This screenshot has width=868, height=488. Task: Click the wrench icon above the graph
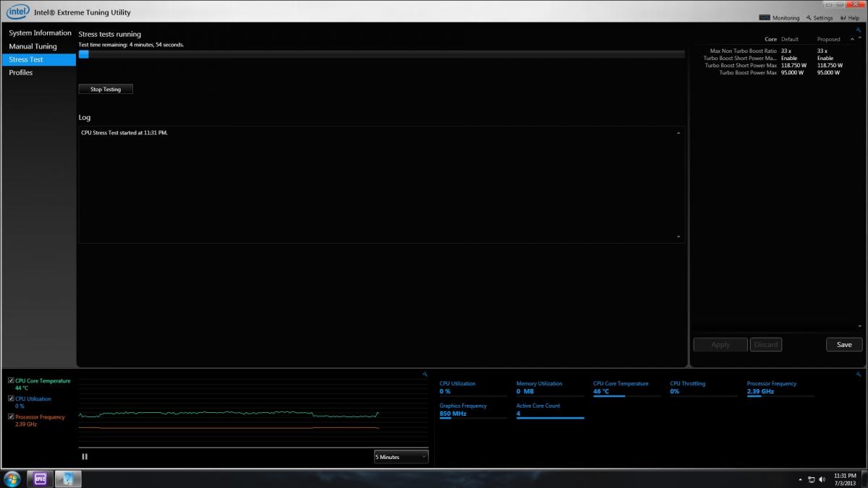click(x=425, y=374)
